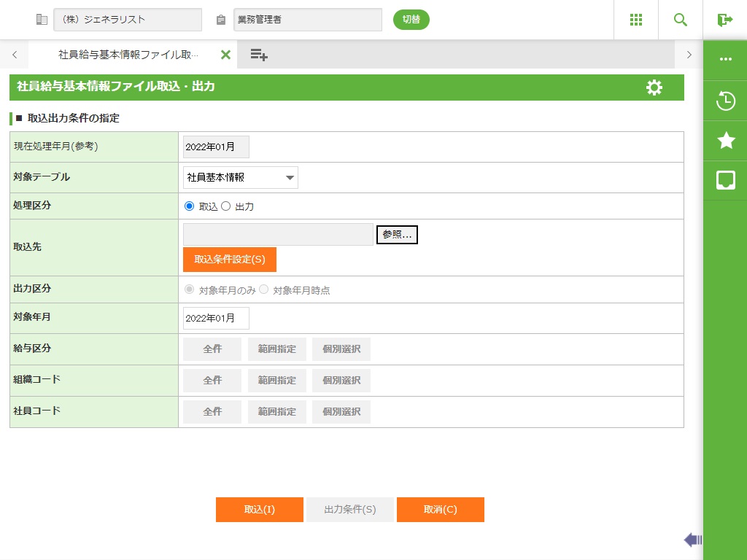Image resolution: width=747 pixels, height=560 pixels.
Task: Click the three-dots more icon in sidebar
Action: click(726, 60)
